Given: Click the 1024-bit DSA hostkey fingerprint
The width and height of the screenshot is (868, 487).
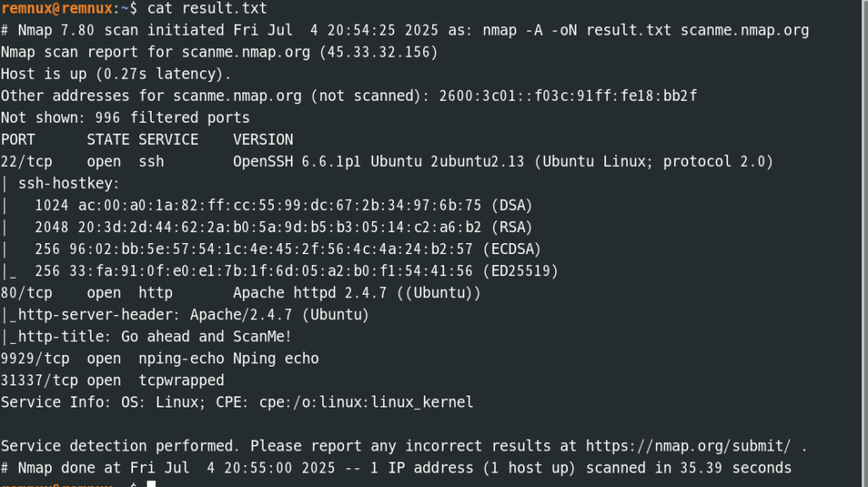Looking at the screenshot, I should click(x=280, y=205).
